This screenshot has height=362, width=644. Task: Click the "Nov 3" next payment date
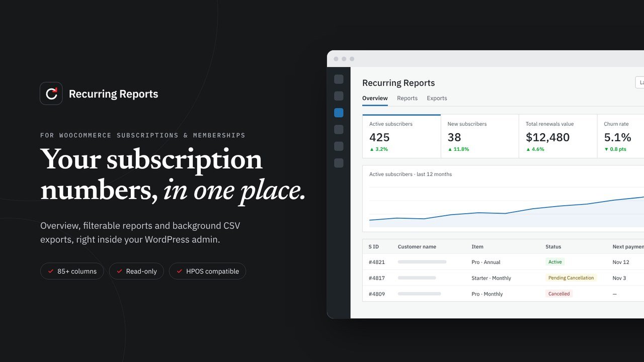[x=619, y=278]
